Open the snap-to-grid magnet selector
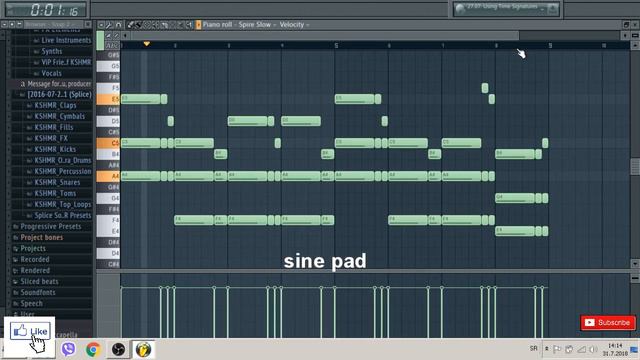 [118, 25]
